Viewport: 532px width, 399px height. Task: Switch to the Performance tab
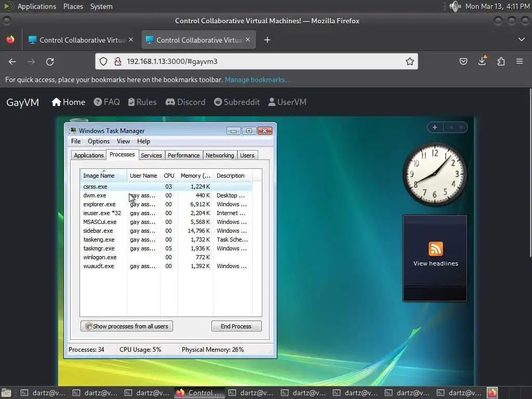click(x=183, y=155)
